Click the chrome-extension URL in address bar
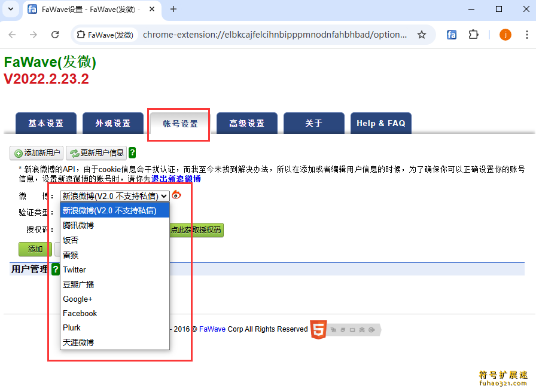Viewport: 536px width, 392px height. click(275, 35)
